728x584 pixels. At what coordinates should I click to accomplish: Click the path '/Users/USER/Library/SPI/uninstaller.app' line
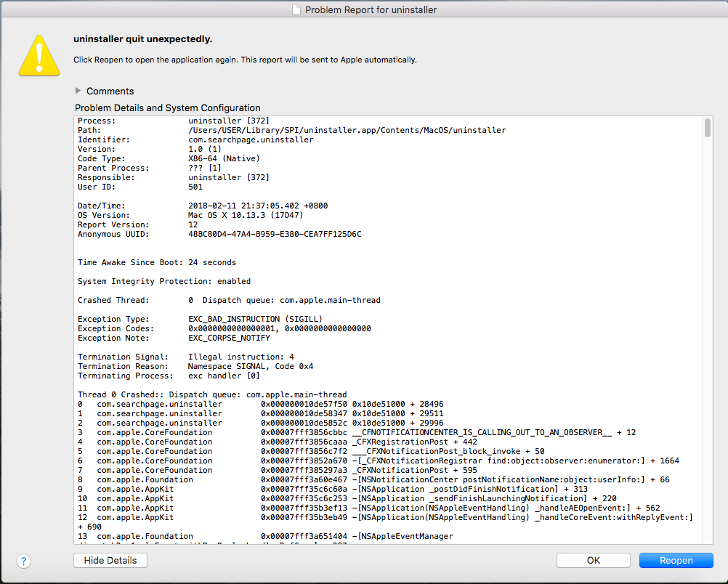[x=292, y=130]
